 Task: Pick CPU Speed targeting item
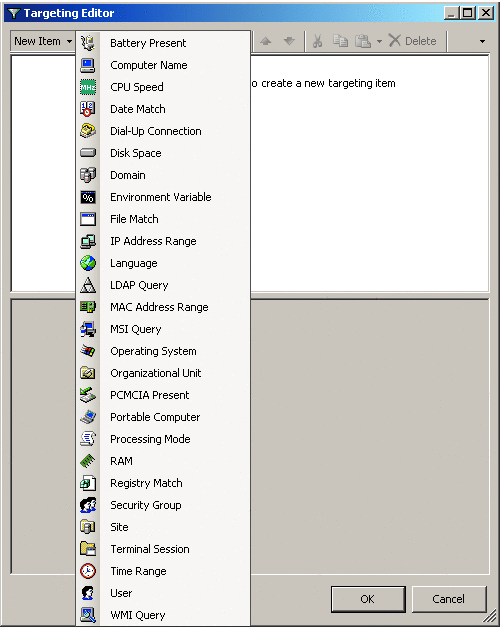click(163, 87)
